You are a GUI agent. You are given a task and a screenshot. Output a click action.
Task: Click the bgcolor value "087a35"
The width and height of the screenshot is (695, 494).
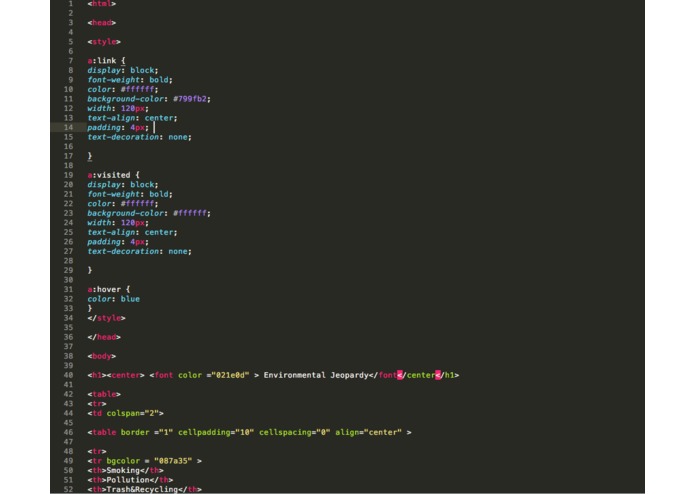click(x=173, y=461)
